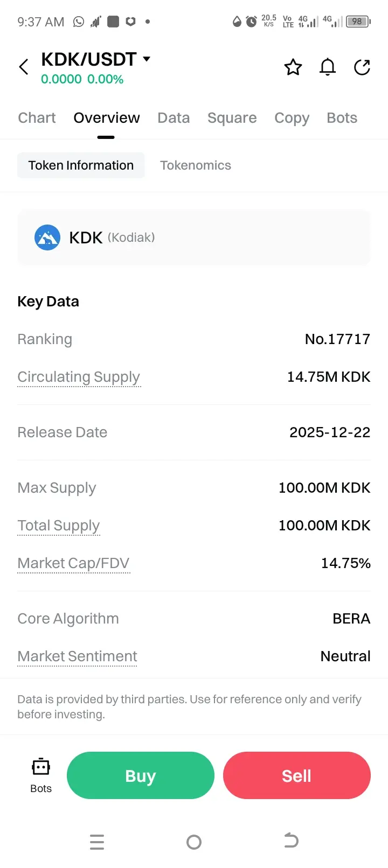Select the Token Information section

point(81,165)
